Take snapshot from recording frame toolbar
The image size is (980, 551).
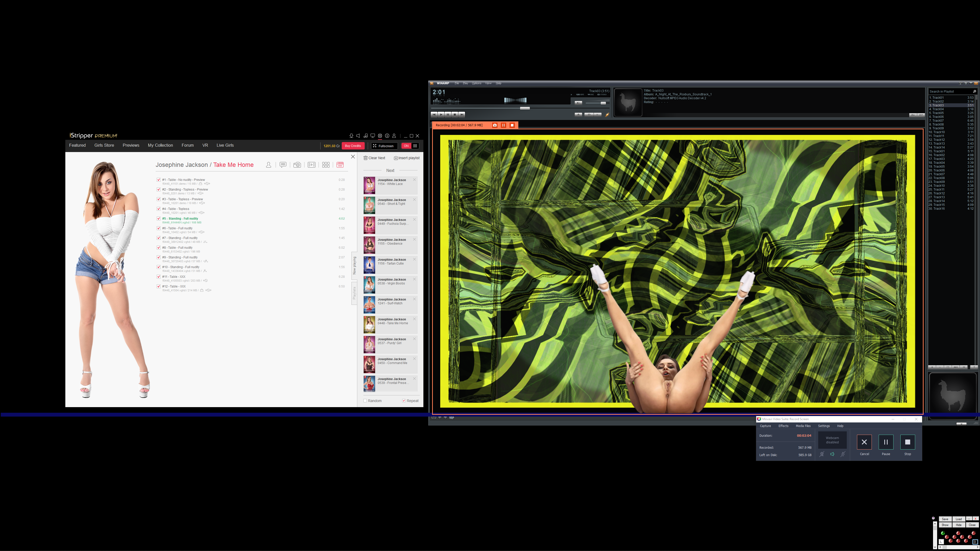click(x=495, y=125)
